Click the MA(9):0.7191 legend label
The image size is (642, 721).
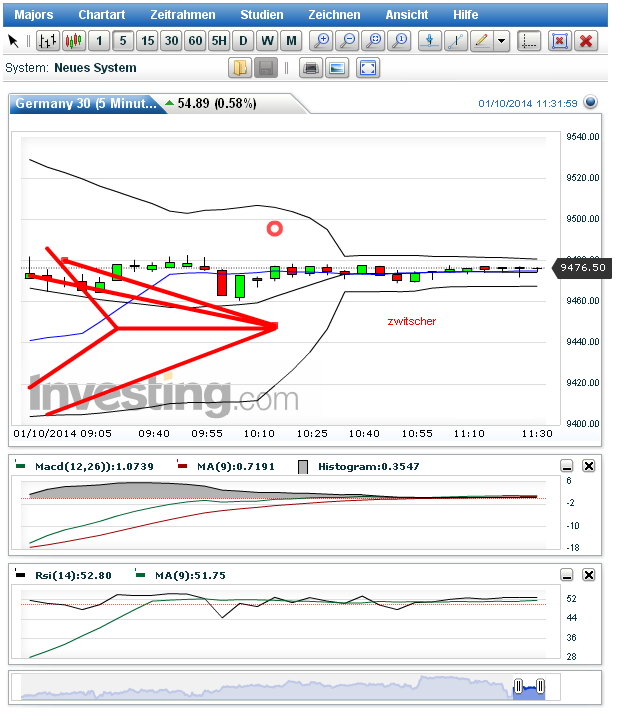(x=235, y=467)
